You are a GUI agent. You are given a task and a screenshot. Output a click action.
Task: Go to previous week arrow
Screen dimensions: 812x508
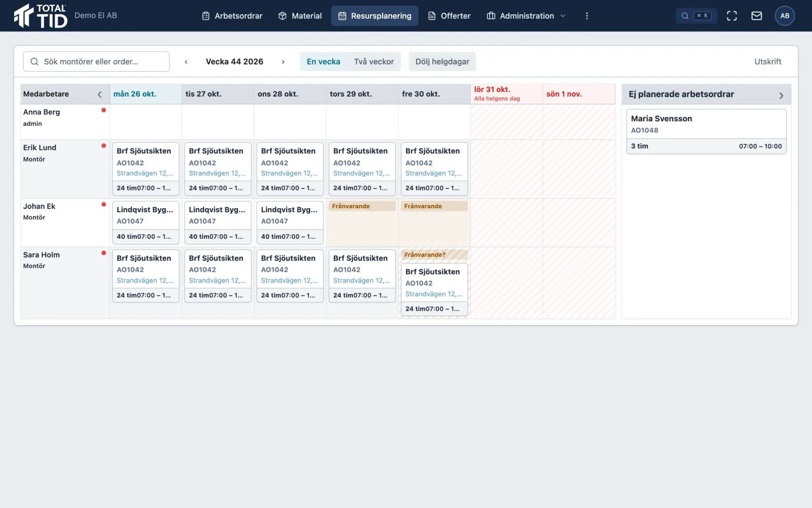click(x=186, y=61)
